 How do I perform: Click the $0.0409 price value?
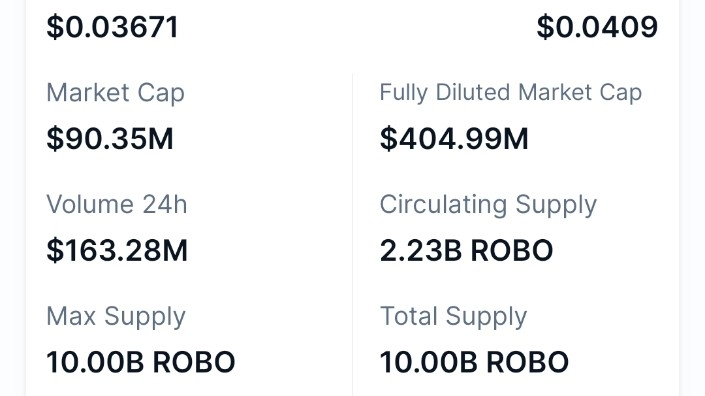pyautogui.click(x=598, y=27)
